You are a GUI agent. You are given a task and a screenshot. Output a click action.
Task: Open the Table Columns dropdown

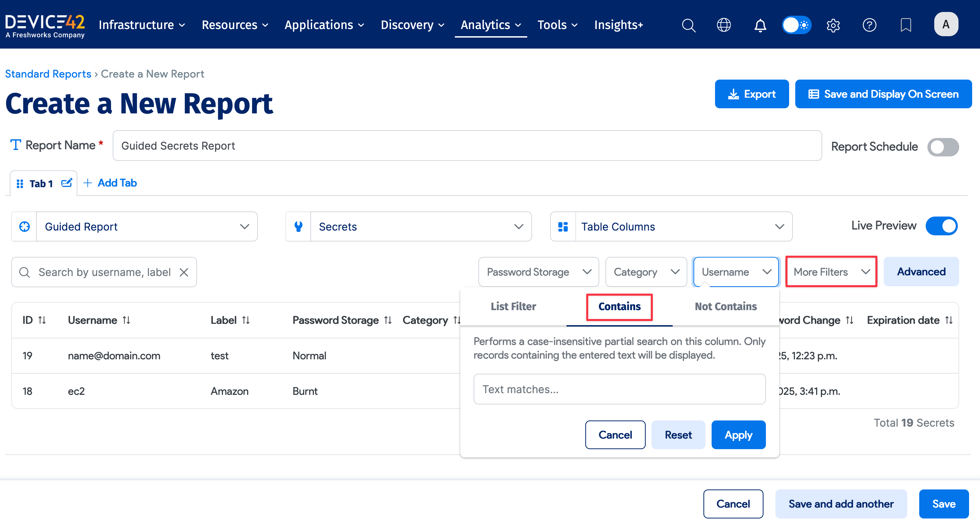click(671, 227)
